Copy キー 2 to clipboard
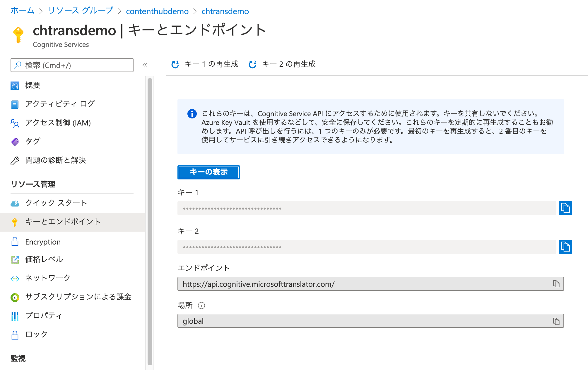588x370 pixels. click(565, 247)
